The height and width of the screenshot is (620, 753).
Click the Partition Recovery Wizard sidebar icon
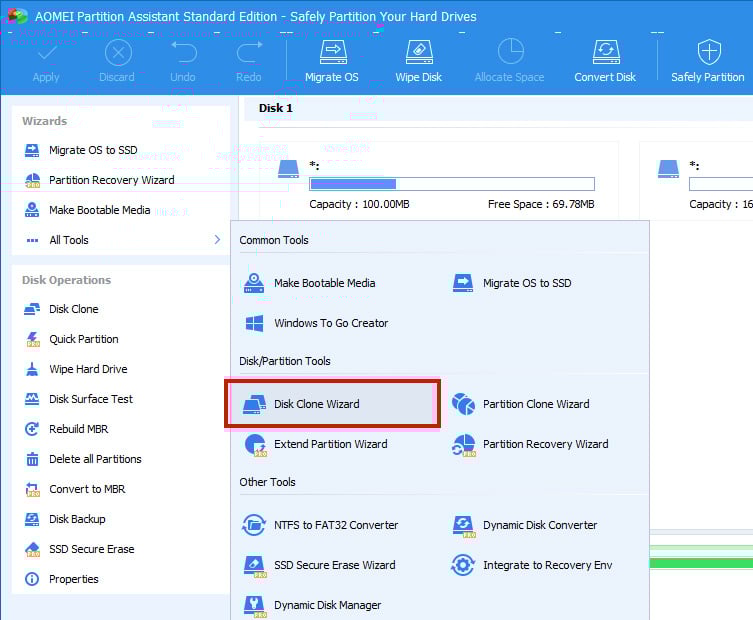[x=32, y=181]
